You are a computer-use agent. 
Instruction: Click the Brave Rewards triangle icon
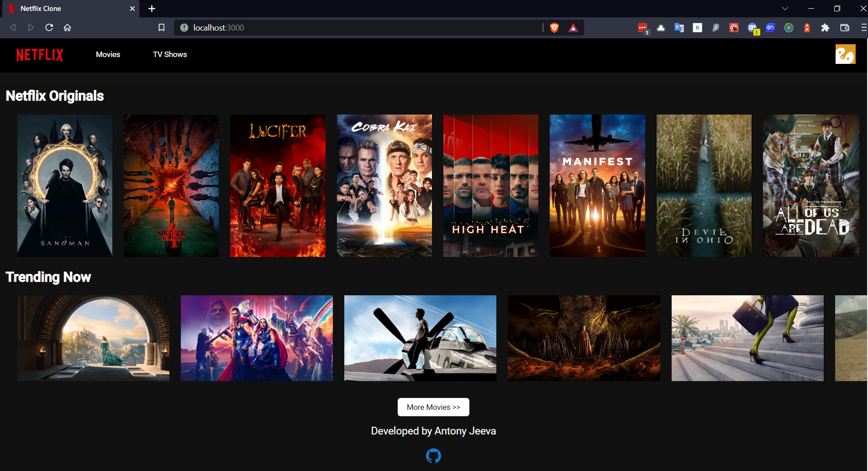[x=573, y=27]
